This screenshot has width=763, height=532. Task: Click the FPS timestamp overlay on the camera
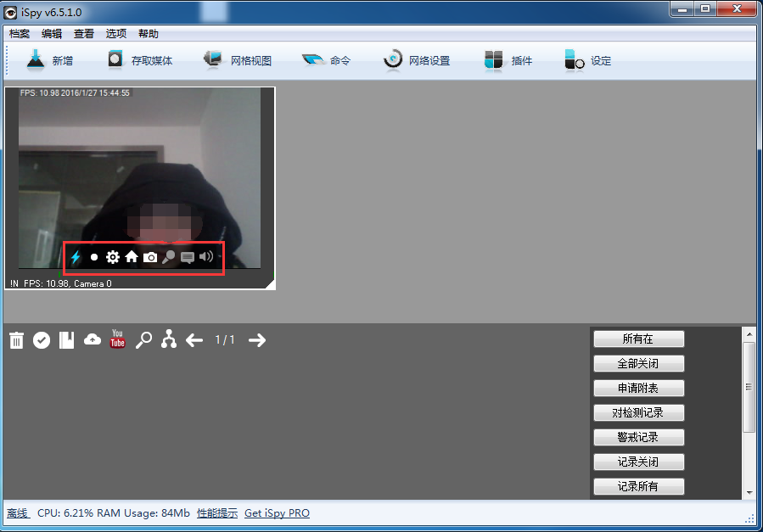(75, 92)
